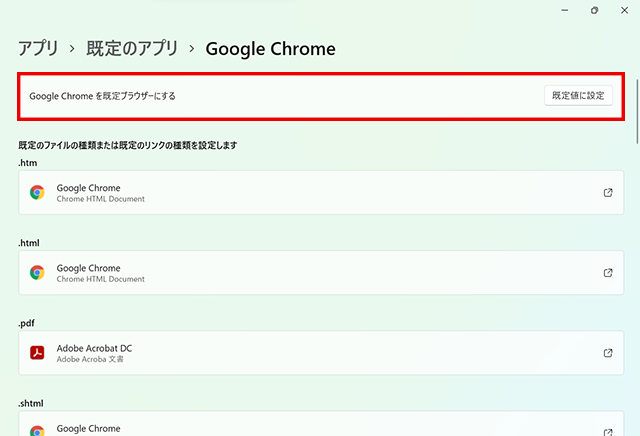
Task: Open the external link icon for .htm
Action: click(608, 192)
